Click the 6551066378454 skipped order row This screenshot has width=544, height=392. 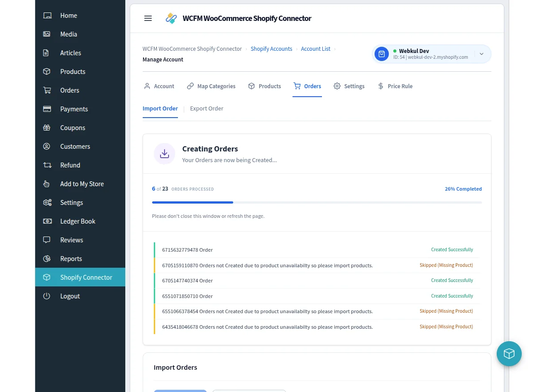coord(317,311)
